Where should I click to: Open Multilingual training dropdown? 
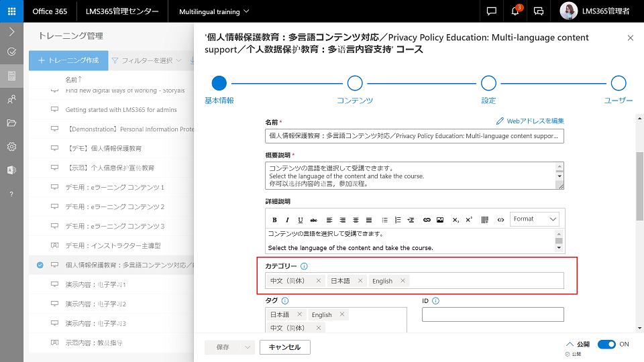214,11
